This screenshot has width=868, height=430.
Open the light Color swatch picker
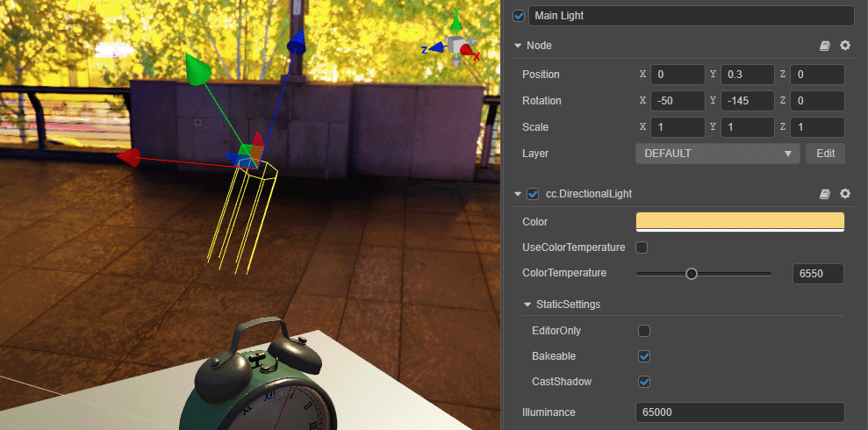click(740, 222)
